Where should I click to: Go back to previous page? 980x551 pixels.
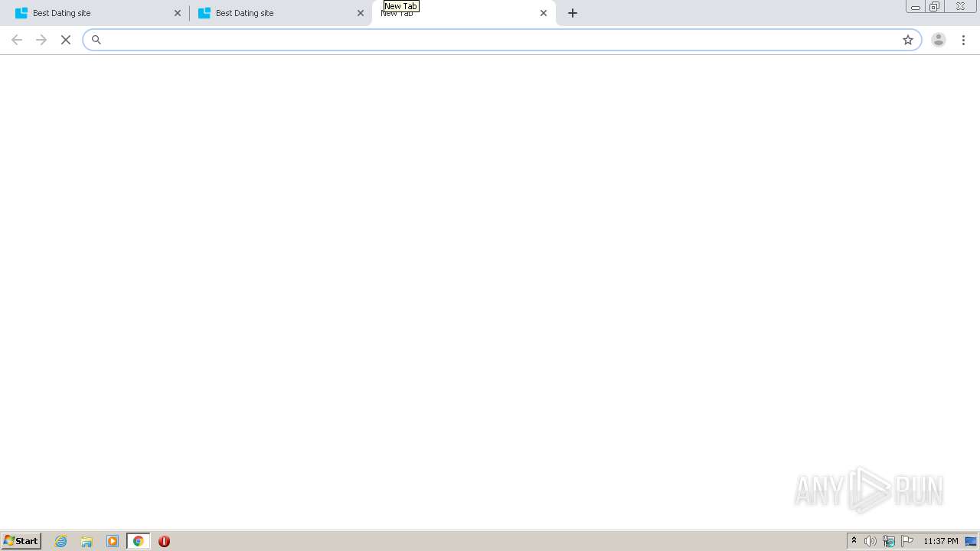17,40
